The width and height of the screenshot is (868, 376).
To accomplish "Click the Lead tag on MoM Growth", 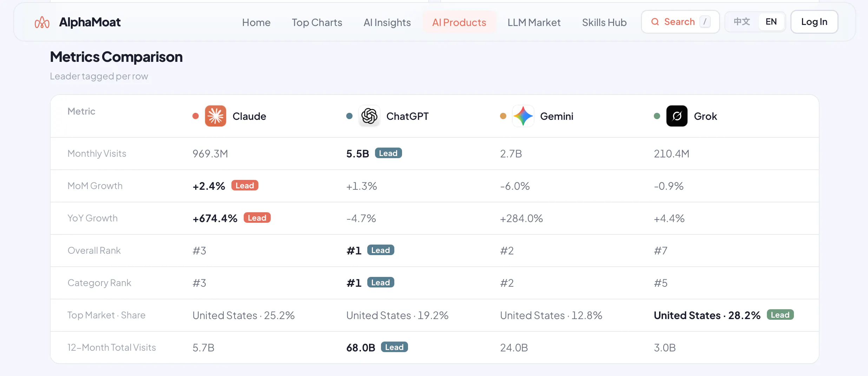I will (x=245, y=186).
